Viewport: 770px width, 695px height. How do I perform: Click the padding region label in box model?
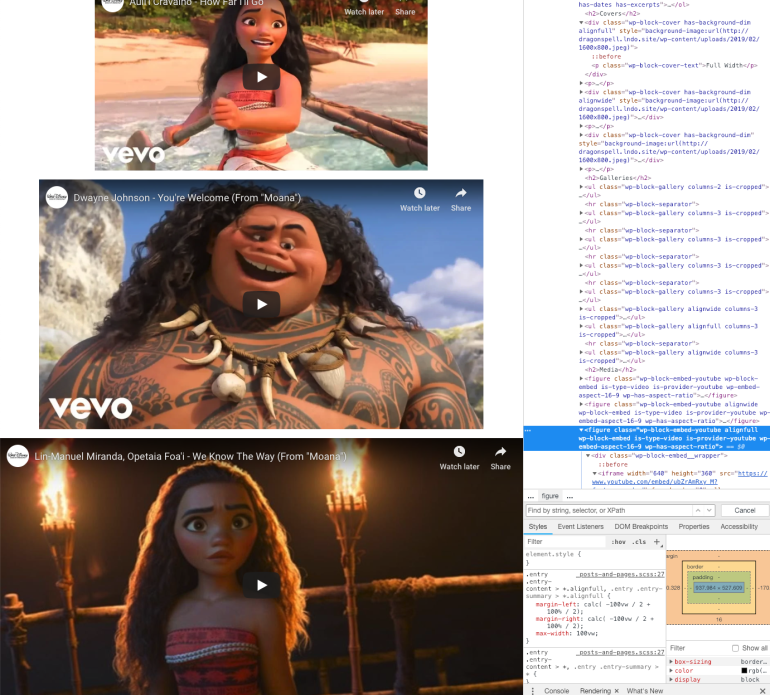pos(703,577)
